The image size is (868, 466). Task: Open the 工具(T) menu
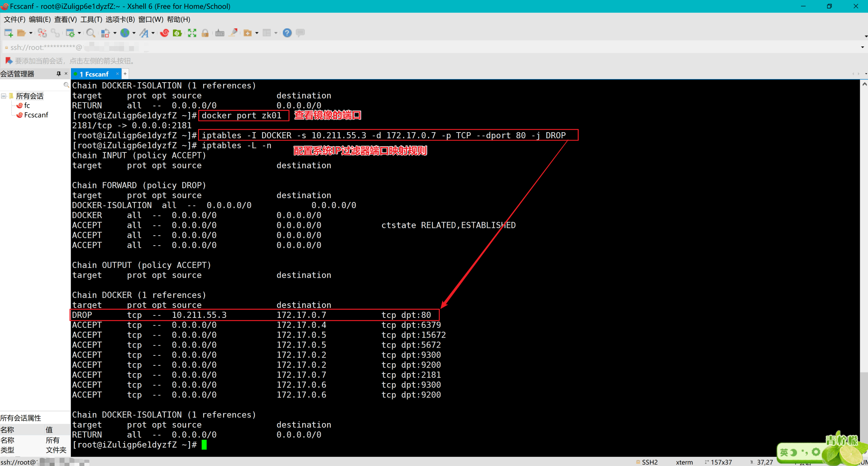pos(91,19)
